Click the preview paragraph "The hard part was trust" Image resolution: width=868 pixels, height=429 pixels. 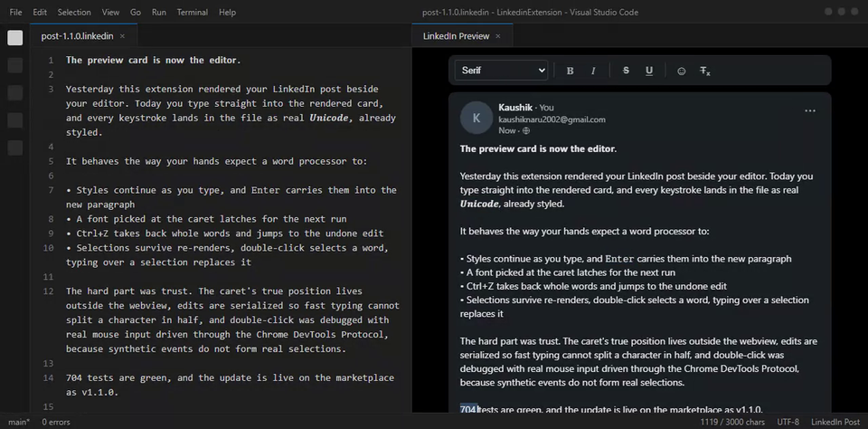pyautogui.click(x=638, y=362)
